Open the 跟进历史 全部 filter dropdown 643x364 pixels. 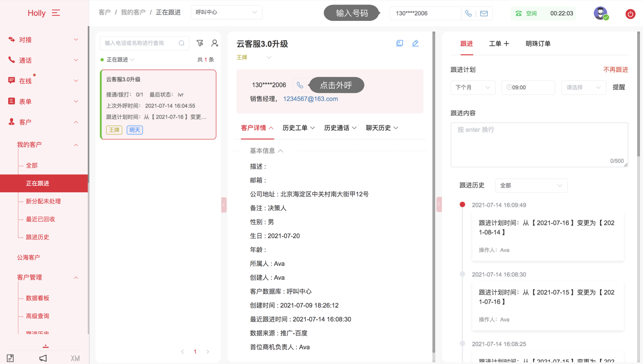click(x=531, y=185)
